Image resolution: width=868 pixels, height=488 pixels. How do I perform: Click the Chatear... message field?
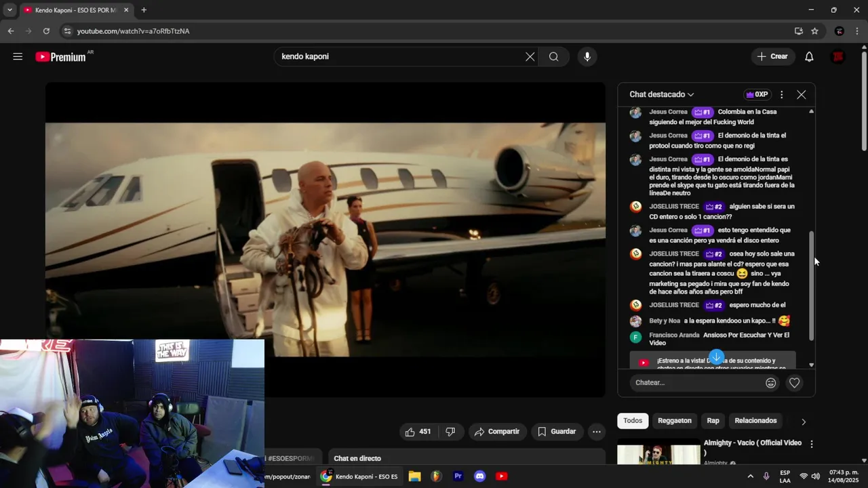696,383
